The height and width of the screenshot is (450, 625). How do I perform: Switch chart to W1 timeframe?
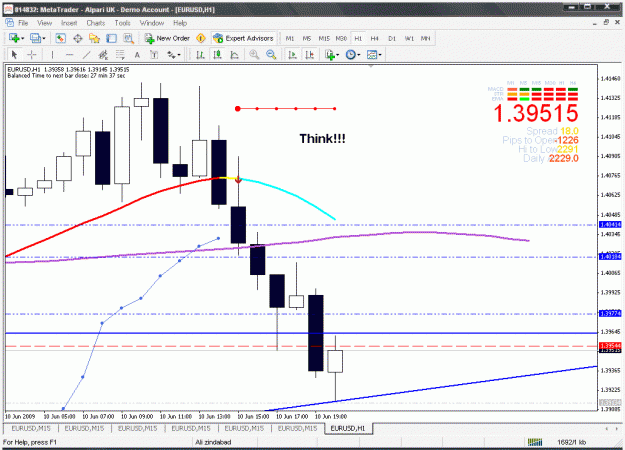click(409, 38)
